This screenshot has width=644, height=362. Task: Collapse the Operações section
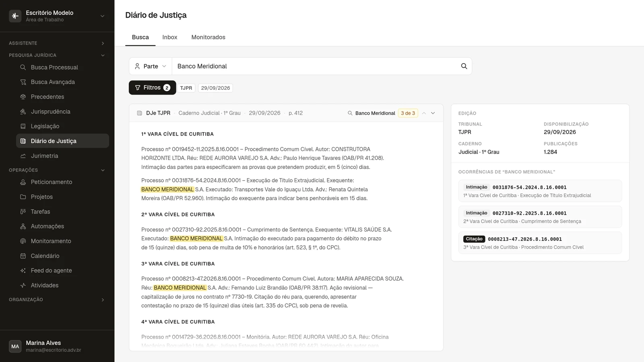click(x=57, y=170)
